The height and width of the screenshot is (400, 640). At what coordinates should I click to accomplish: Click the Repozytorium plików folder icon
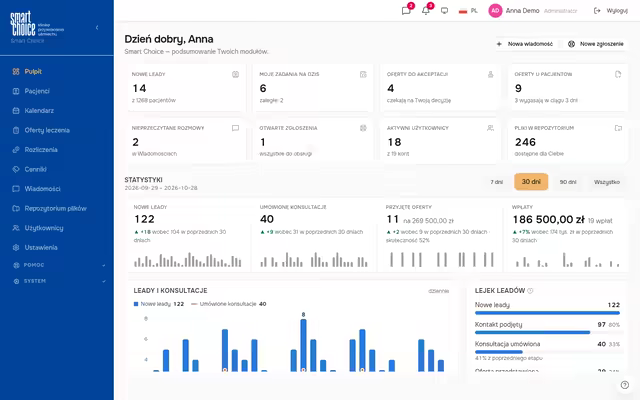16,209
